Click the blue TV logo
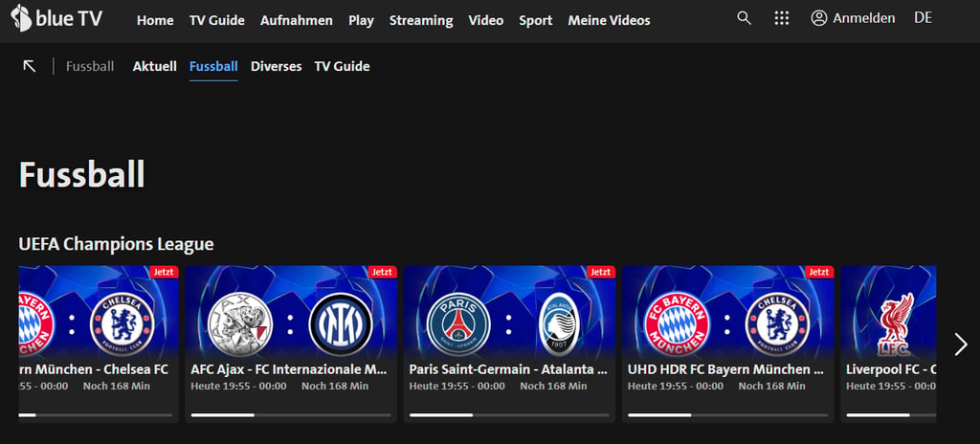 pos(56,19)
